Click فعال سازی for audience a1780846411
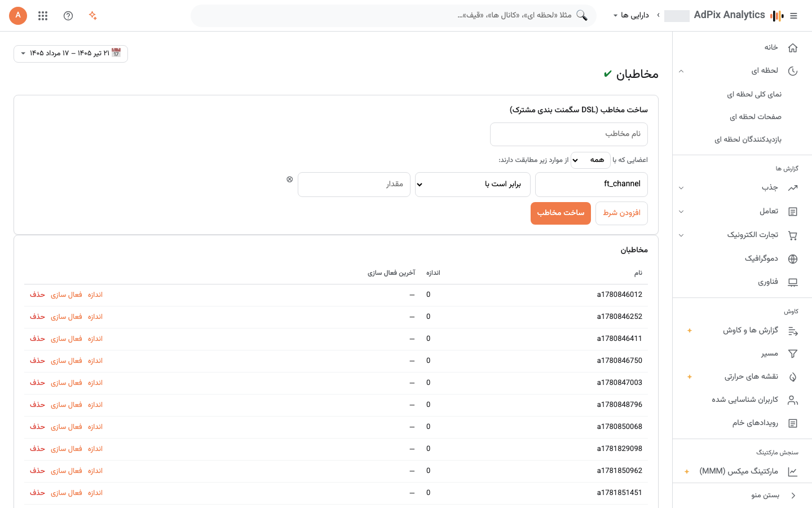Screen dimensions: 812x508 tap(67, 339)
